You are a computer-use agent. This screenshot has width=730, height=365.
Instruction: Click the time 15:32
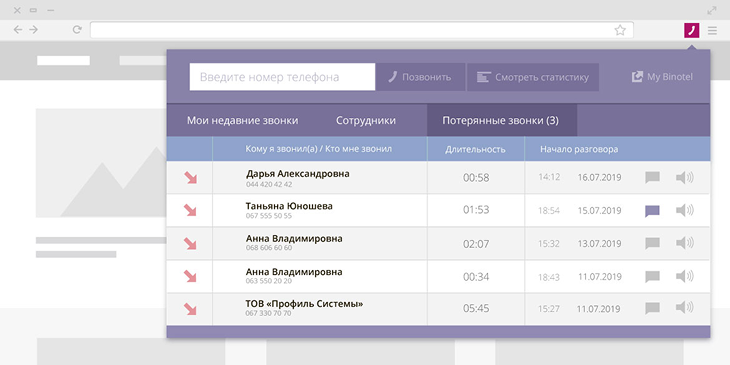tap(549, 243)
